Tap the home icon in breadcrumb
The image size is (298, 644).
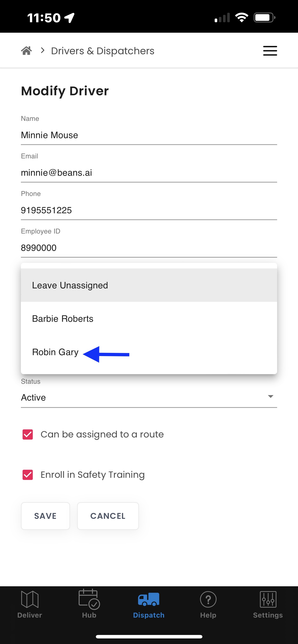tap(26, 51)
